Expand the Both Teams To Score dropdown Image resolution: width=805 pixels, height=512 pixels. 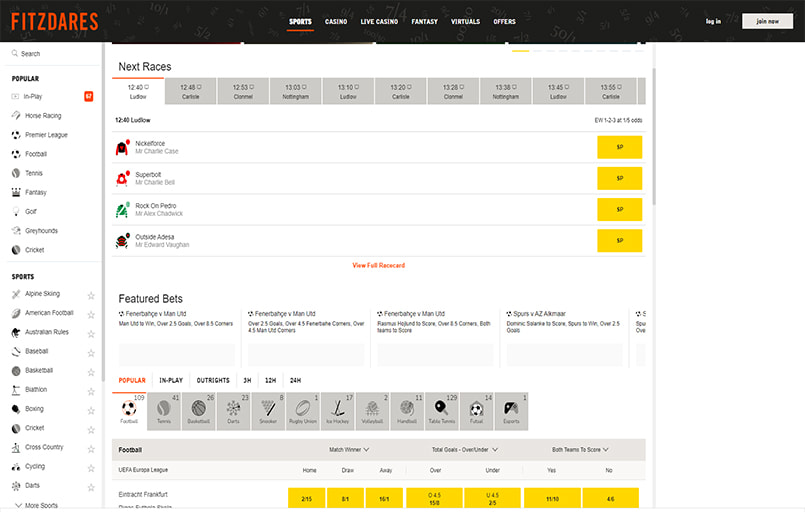(x=580, y=450)
